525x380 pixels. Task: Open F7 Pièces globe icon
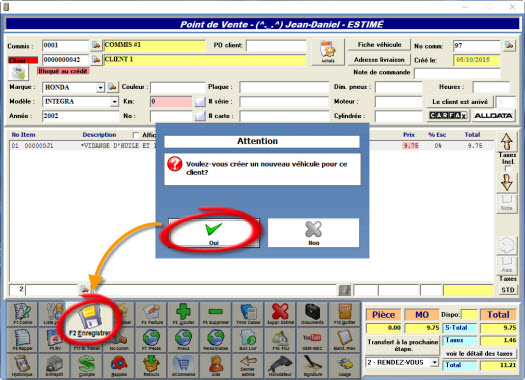(x=152, y=340)
